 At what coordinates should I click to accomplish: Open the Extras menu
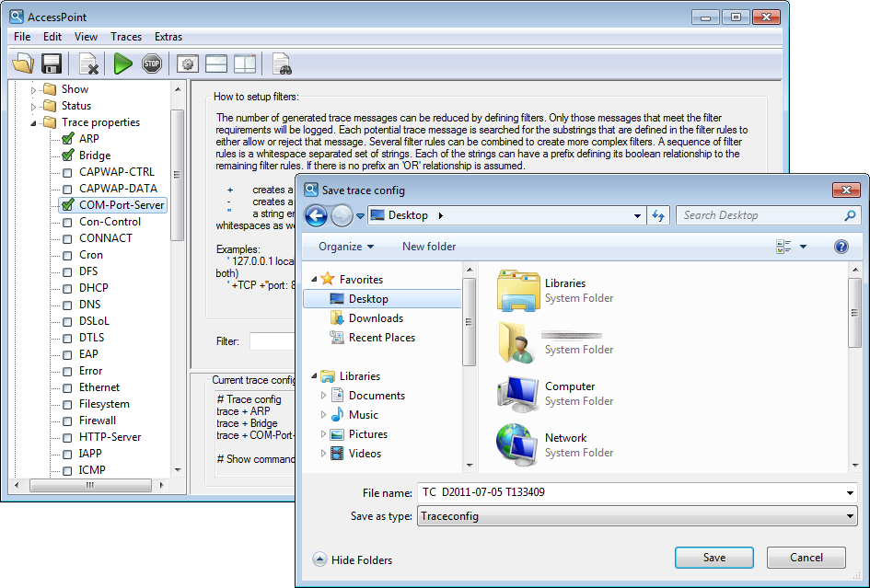(168, 37)
